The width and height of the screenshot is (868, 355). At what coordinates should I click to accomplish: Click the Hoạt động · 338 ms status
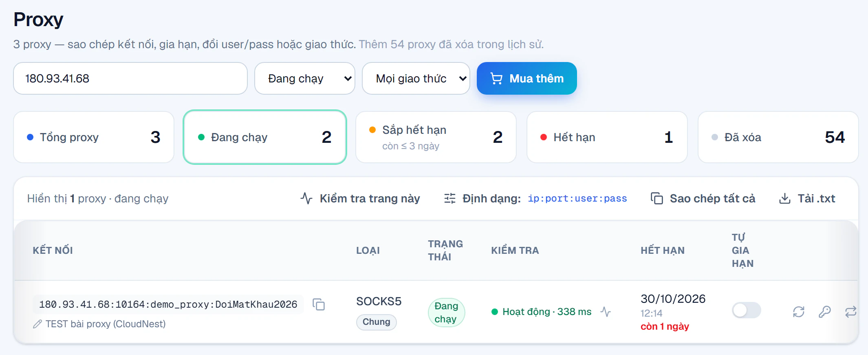pos(542,312)
